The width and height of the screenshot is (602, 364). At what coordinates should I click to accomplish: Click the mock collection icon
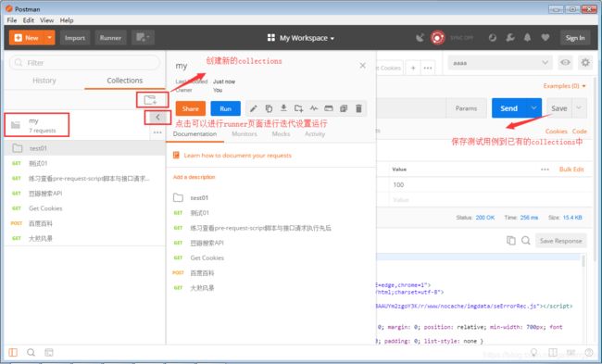pyautogui.click(x=329, y=108)
